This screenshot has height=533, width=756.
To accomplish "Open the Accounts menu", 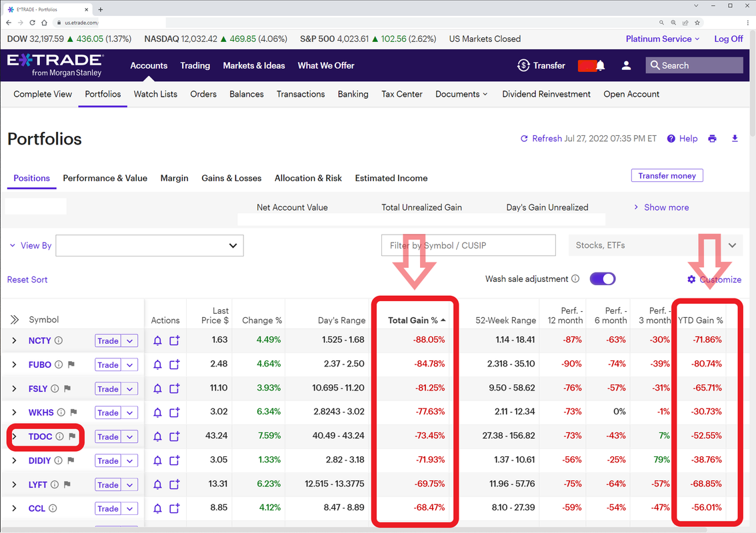I will (x=149, y=65).
